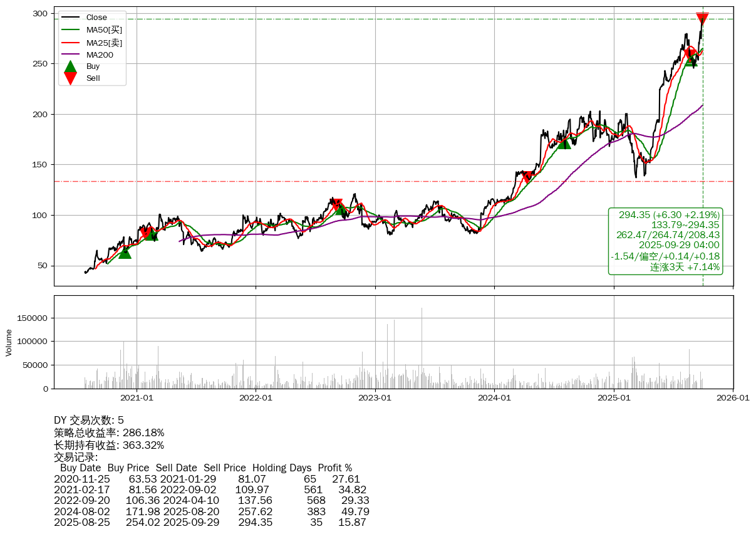
Task: Click the black Close line sample in legend
Action: pos(71,18)
